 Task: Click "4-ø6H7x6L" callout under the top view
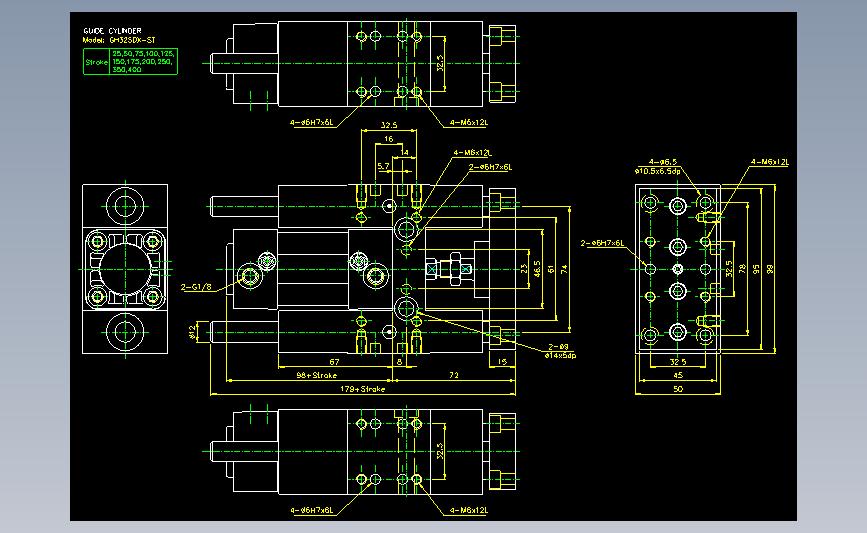(x=312, y=123)
